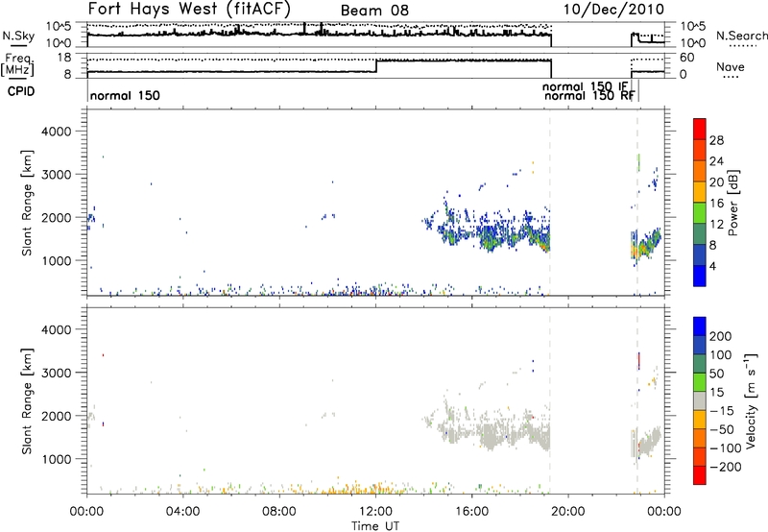The image size is (768, 532).
Task: Click the '60' Nave axis tick label
Action: [687, 58]
